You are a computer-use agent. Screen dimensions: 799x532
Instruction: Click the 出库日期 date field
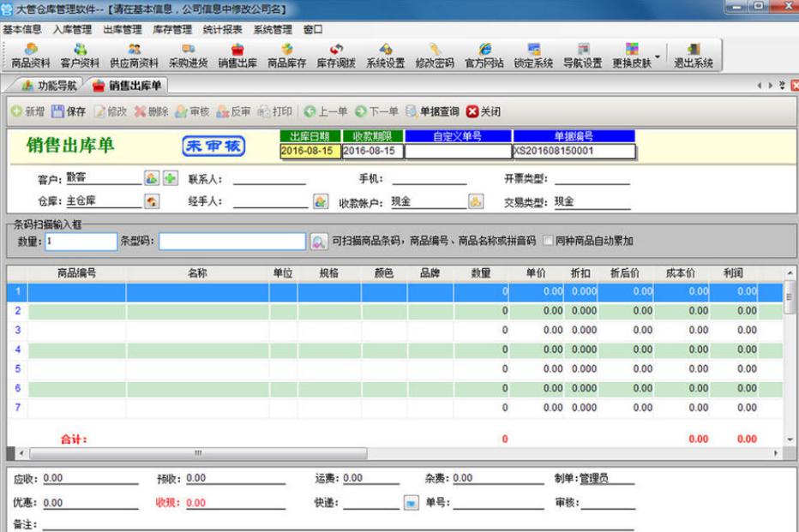pyautogui.click(x=309, y=152)
